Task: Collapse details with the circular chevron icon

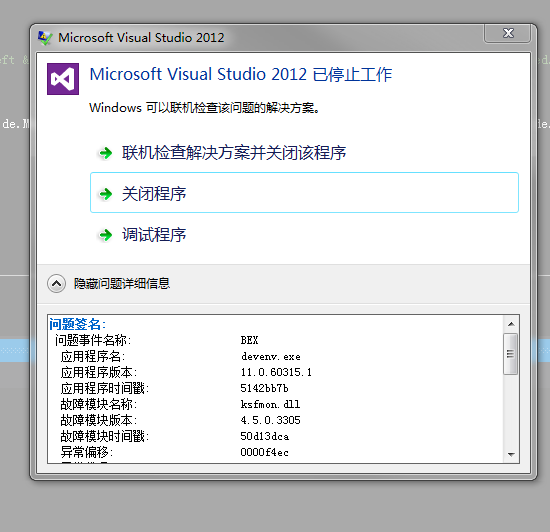Action: [56, 283]
